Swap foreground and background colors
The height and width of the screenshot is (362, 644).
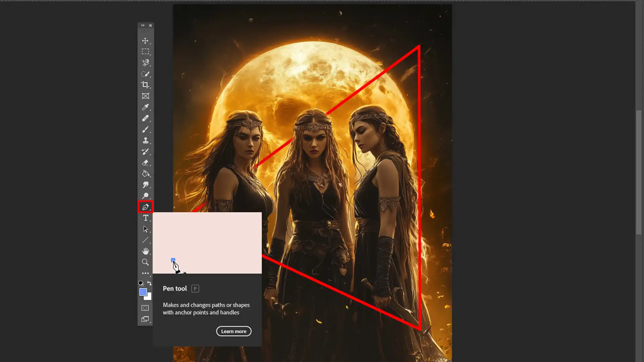149,283
